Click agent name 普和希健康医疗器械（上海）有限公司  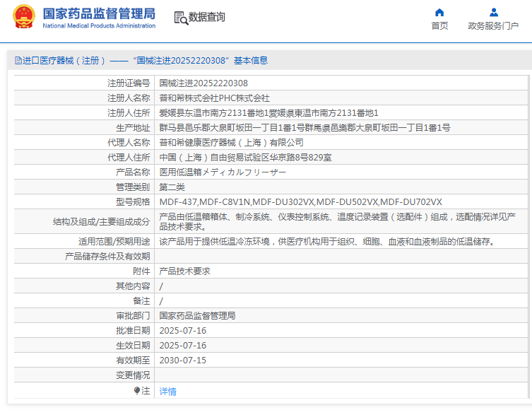point(232,143)
